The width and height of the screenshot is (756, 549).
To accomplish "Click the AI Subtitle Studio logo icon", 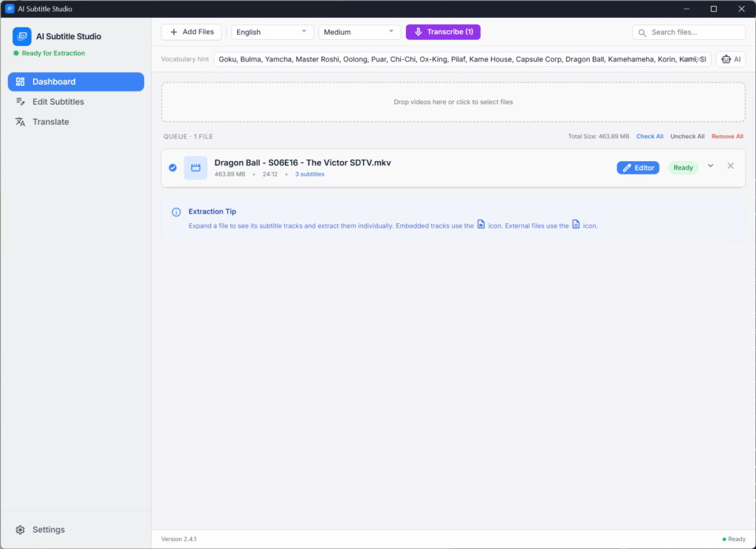I will (22, 36).
